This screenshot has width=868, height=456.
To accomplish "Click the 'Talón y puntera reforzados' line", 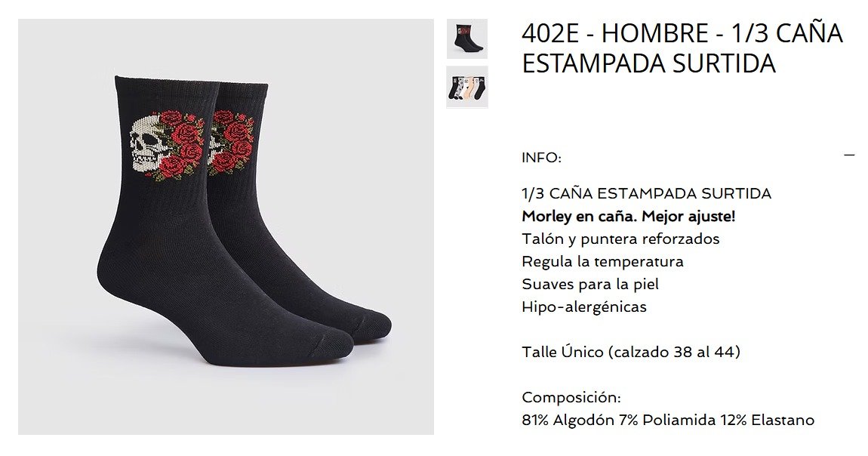I will coord(620,239).
